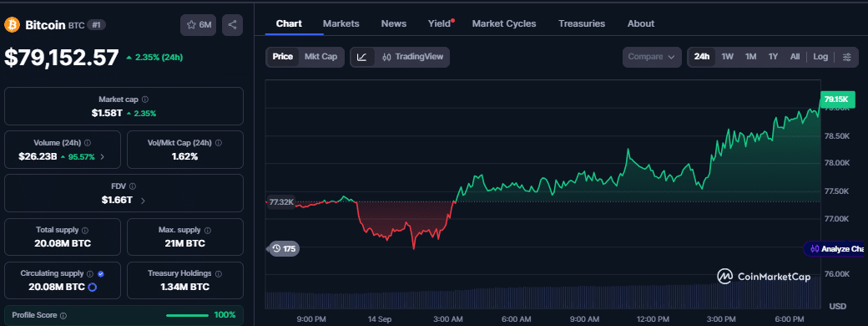Expand FDV details chevron
Screen dimensions: 868x326
coord(143,201)
